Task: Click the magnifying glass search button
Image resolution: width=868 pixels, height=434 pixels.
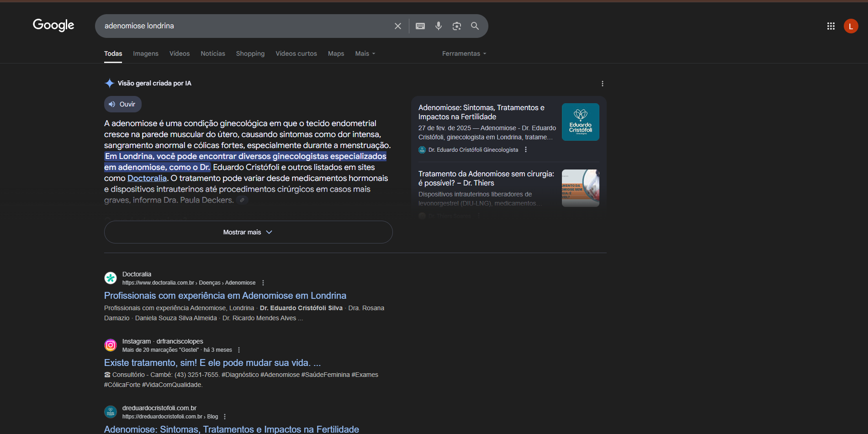Action: [x=475, y=26]
